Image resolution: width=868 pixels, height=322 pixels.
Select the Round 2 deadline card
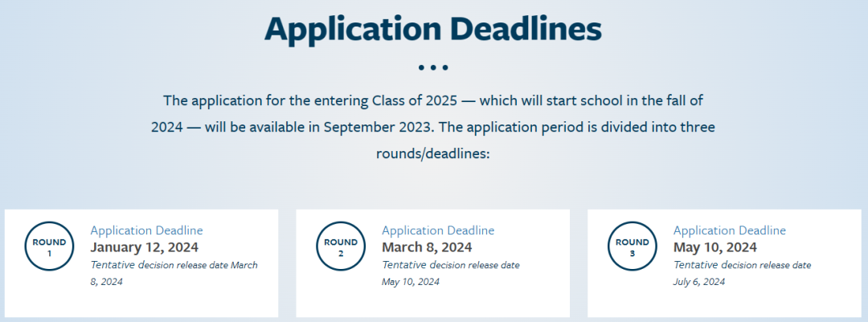coord(433,263)
